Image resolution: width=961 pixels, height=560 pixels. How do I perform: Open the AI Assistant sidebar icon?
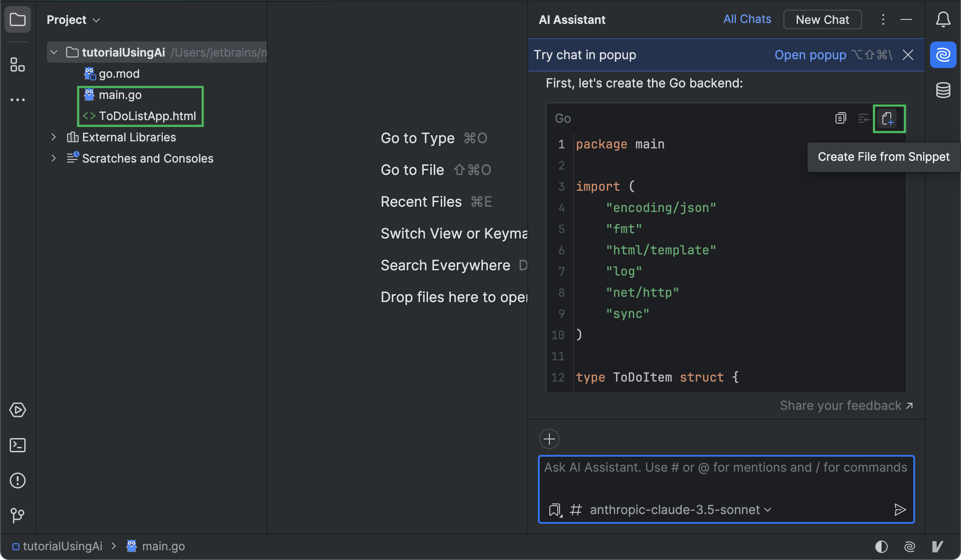tap(943, 55)
